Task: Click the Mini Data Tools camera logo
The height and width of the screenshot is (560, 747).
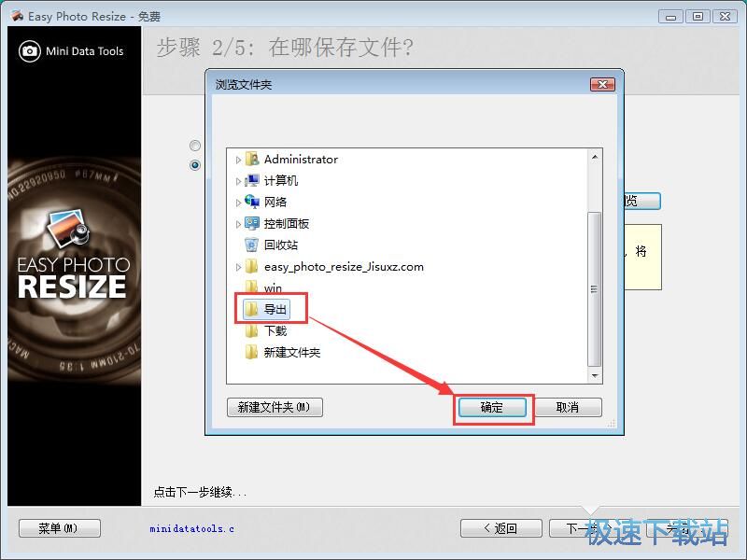Action: tap(30, 51)
